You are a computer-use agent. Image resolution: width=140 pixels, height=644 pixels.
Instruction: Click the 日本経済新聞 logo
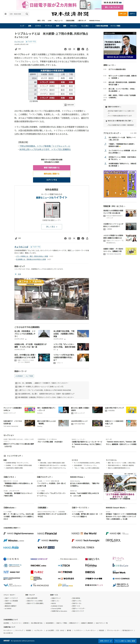click(70, 14)
